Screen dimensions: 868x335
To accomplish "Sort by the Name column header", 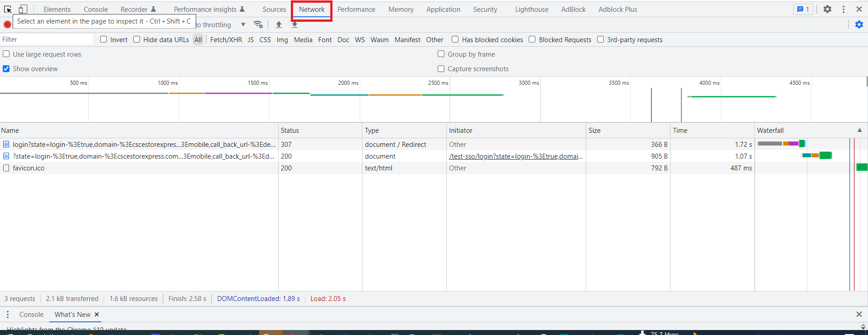I will [139, 130].
